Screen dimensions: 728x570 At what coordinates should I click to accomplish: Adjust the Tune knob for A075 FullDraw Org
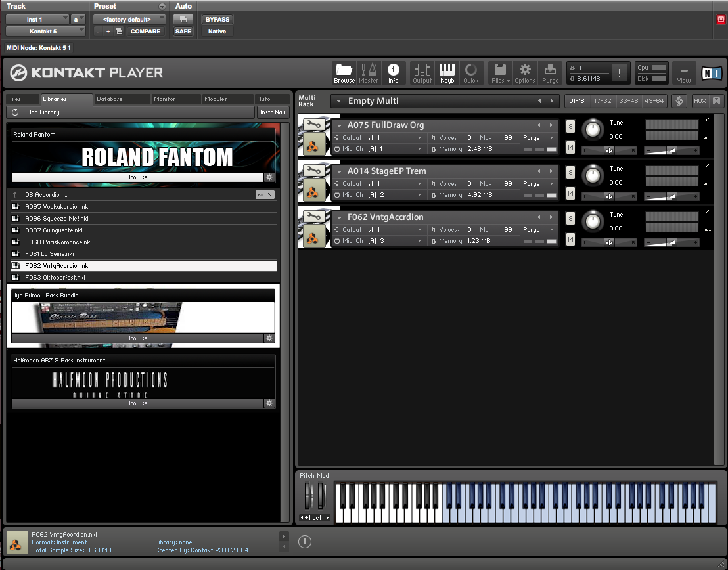click(x=593, y=129)
